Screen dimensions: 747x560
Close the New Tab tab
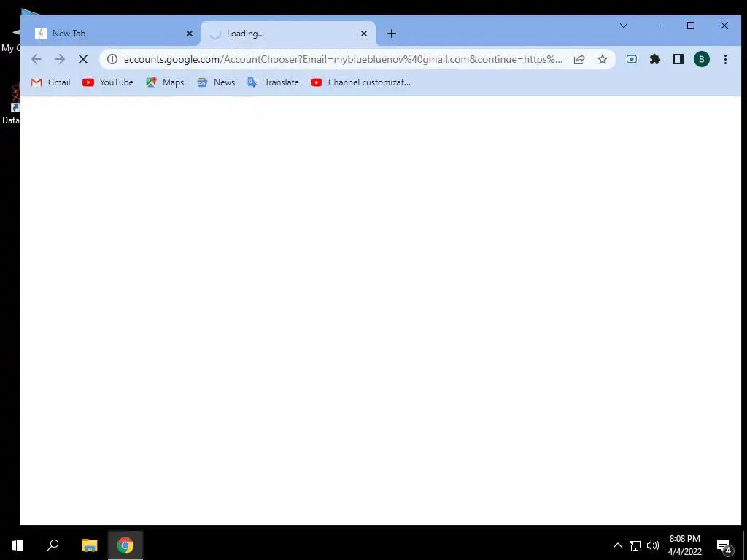click(190, 34)
